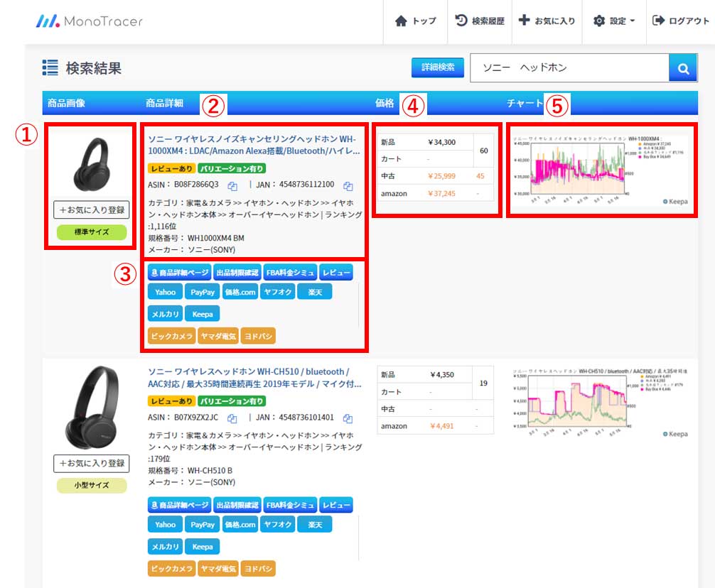Image resolution: width=715 pixels, height=588 pixels.
Task: Open レビュー button for WH-CH510
Action: click(x=336, y=505)
